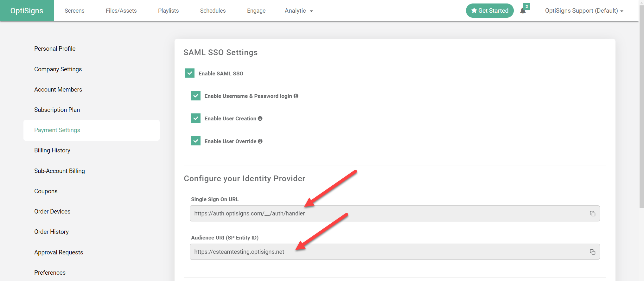Click info icon next to Enable User Override
The width and height of the screenshot is (644, 281).
(x=260, y=141)
